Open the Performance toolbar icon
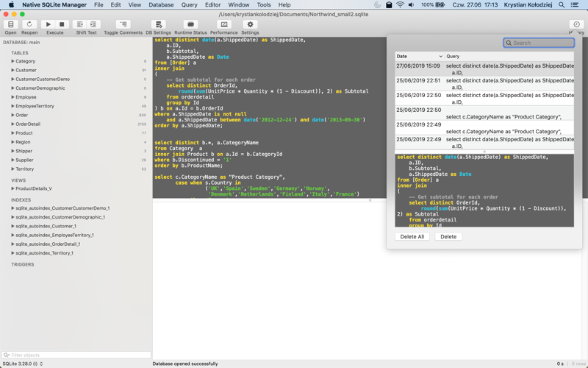588x368 pixels. pos(224,25)
